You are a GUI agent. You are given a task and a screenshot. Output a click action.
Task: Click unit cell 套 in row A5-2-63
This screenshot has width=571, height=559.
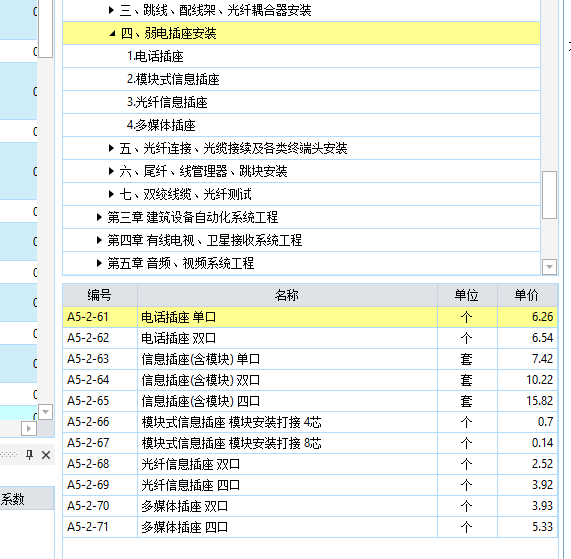click(x=467, y=359)
